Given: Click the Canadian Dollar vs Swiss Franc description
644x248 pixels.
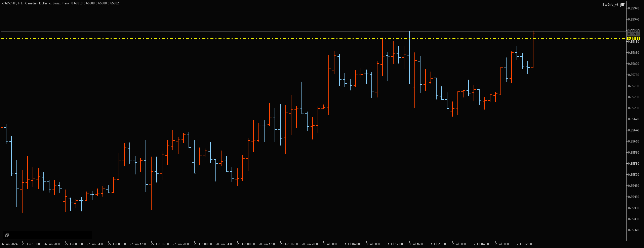Looking at the screenshot, I should 47,3.
